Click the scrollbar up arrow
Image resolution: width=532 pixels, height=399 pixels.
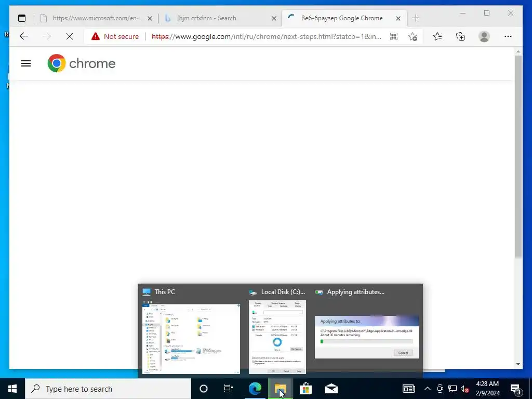pos(518,51)
